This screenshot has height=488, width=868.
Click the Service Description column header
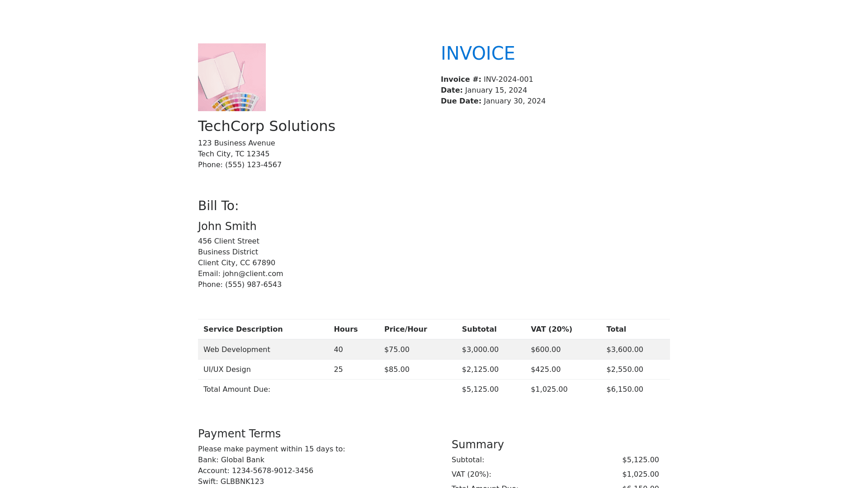click(243, 329)
